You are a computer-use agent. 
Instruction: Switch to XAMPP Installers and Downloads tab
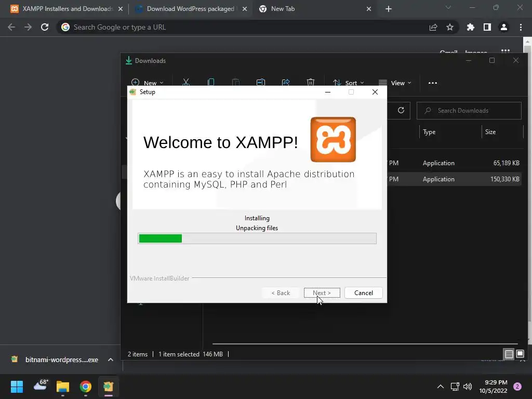pos(67,9)
